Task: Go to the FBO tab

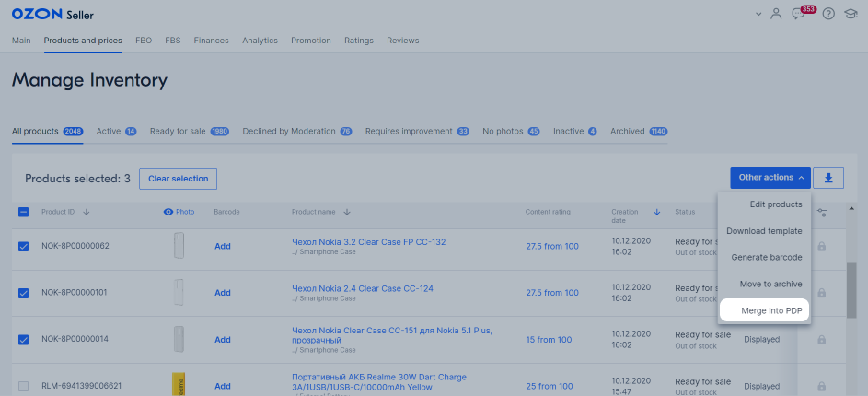Action: [144, 41]
